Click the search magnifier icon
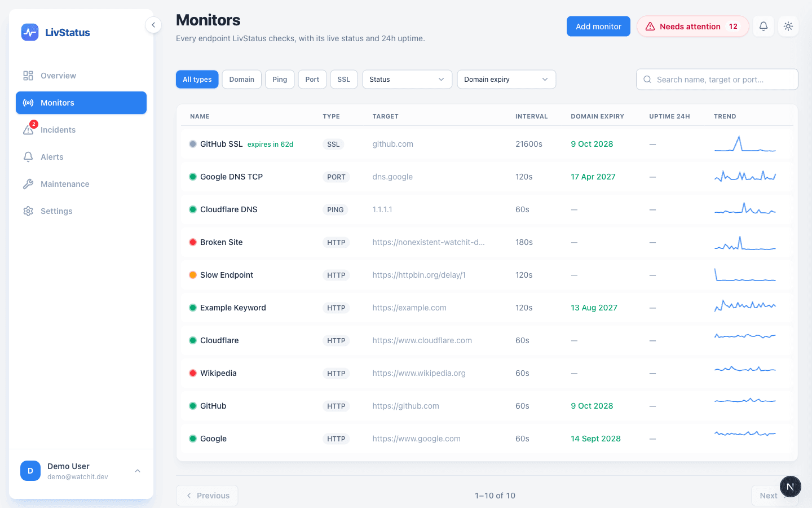 [647, 80]
